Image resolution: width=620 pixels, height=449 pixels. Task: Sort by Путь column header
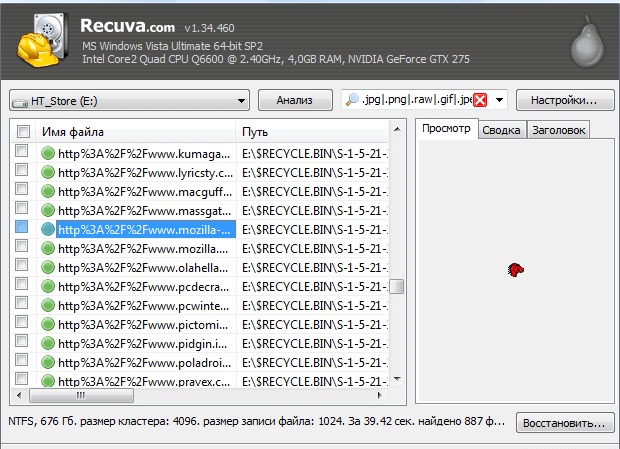312,132
